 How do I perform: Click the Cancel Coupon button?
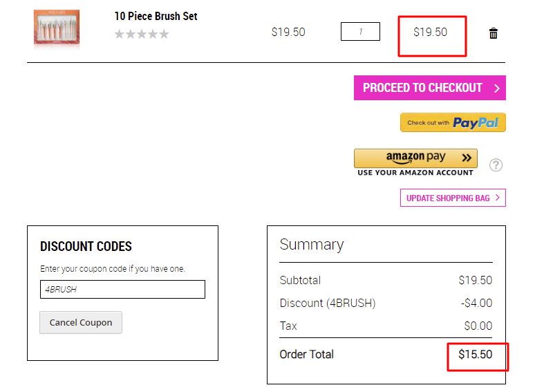[81, 322]
